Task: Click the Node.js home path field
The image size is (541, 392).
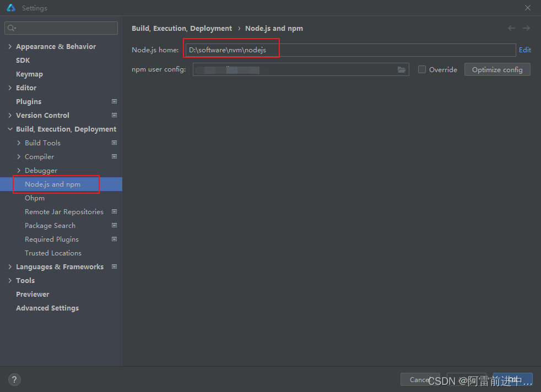Action: pyautogui.click(x=350, y=50)
